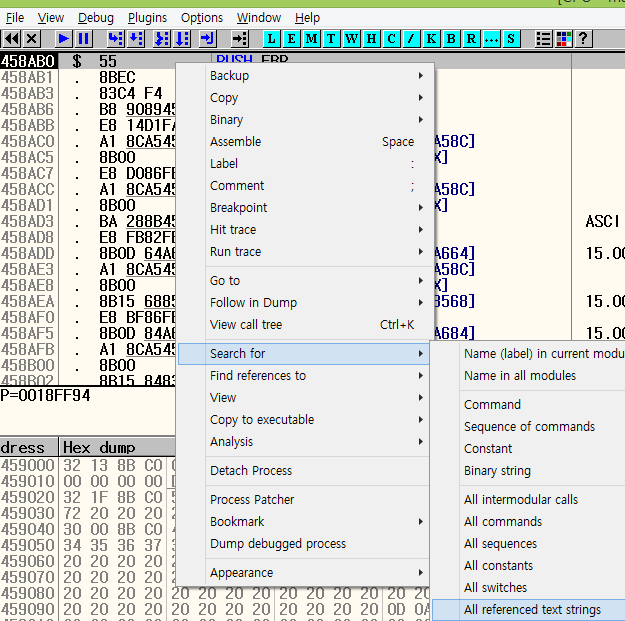Open the Help menu
This screenshot has height=621, width=625.
coord(307,18)
